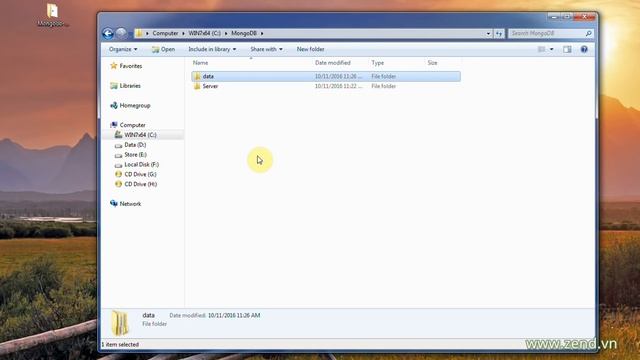Click the CD Drive (H:) disc icon

[x=118, y=184]
